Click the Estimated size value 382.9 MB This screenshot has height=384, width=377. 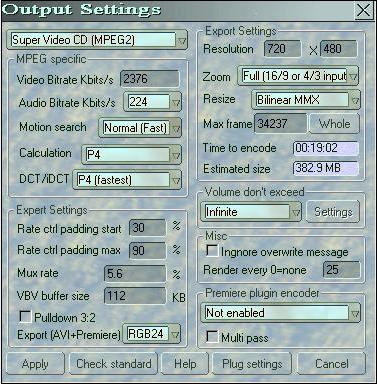click(x=326, y=168)
